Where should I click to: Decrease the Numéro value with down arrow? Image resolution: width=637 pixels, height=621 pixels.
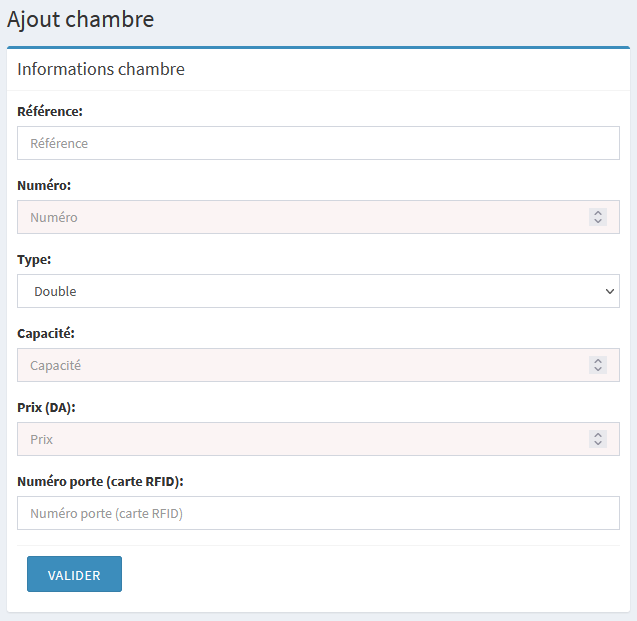[x=598, y=221]
